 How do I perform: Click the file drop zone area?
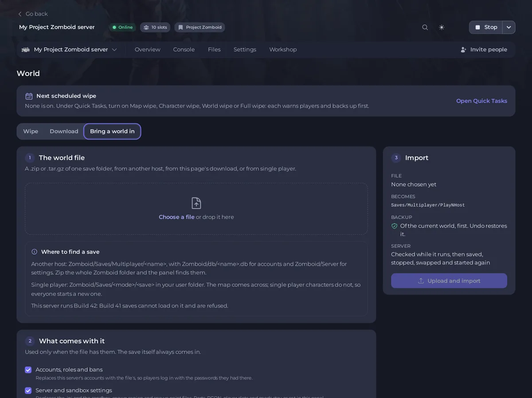point(196,209)
